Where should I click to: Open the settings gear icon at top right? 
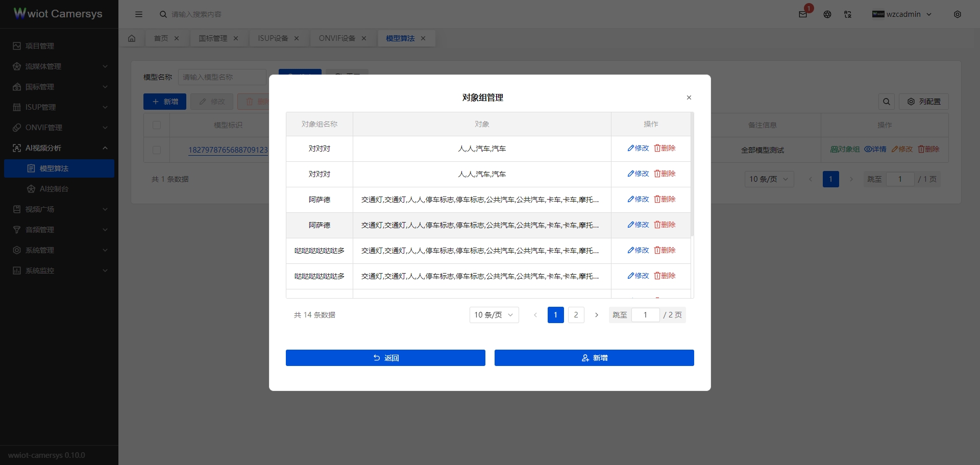point(958,14)
